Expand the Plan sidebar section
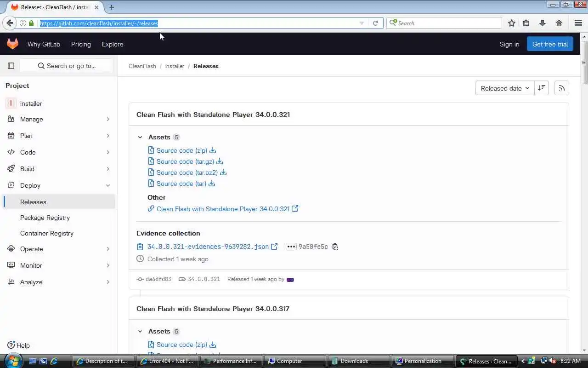The width and height of the screenshot is (588, 368). [x=58, y=136]
